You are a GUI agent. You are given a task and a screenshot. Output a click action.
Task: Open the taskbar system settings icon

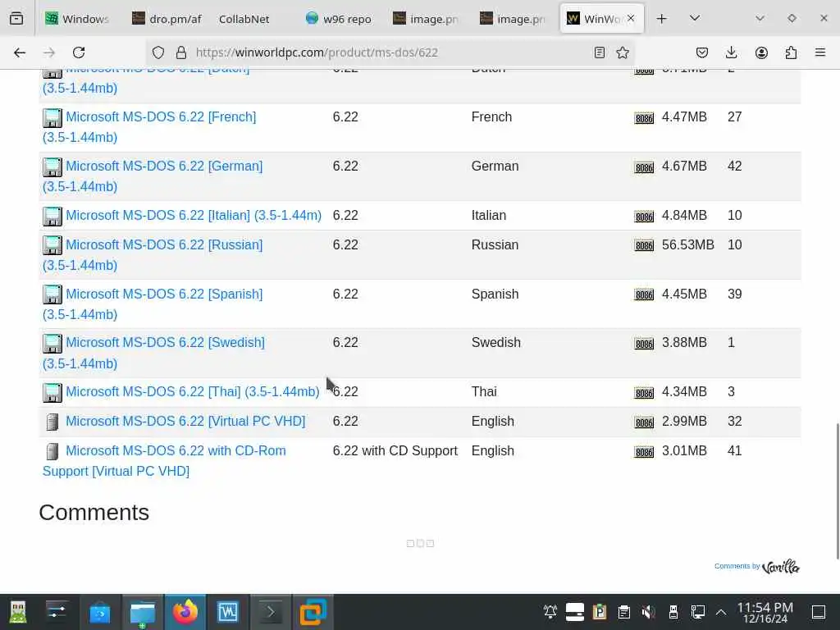point(57,612)
